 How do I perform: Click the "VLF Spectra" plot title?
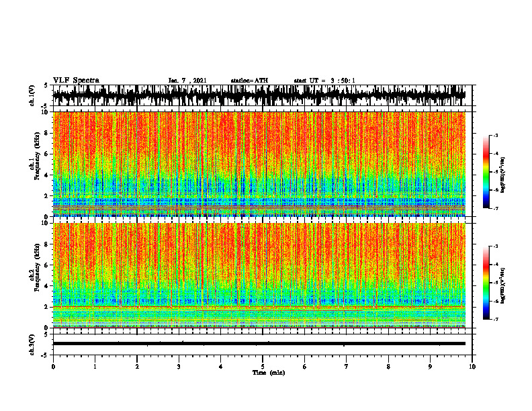tap(76, 81)
